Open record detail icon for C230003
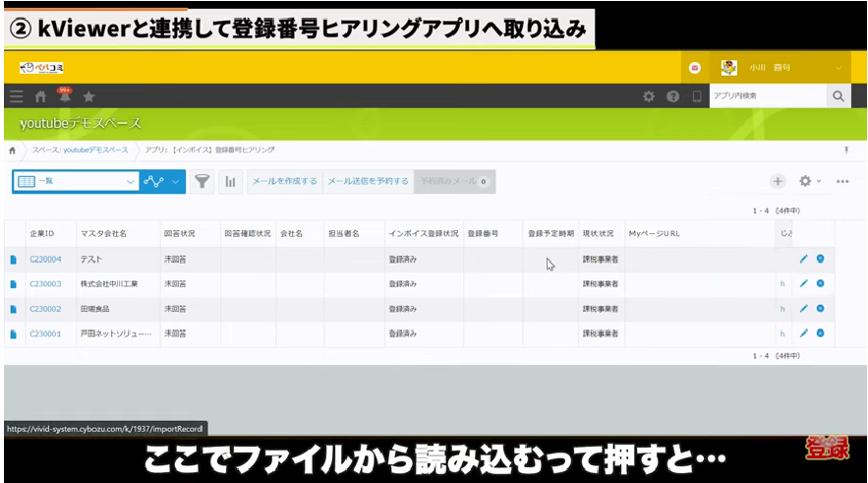Image resolution: width=868 pixels, height=483 pixels. coord(14,284)
